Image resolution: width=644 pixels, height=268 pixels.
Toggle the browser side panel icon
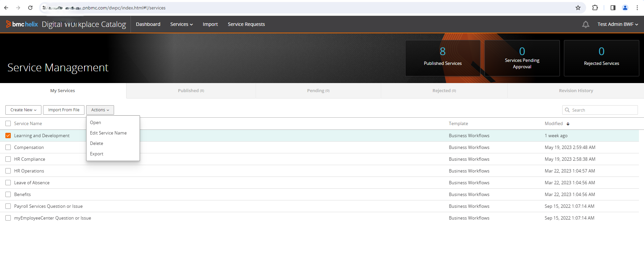click(613, 8)
